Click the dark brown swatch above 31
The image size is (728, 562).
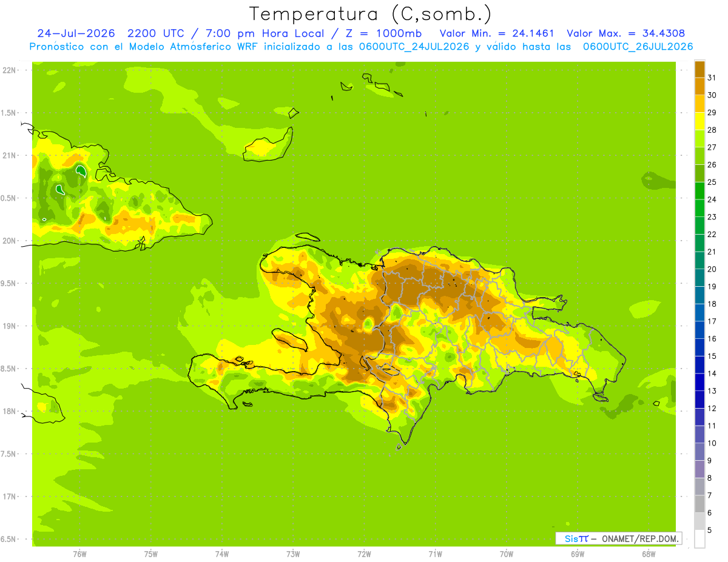[x=699, y=69]
